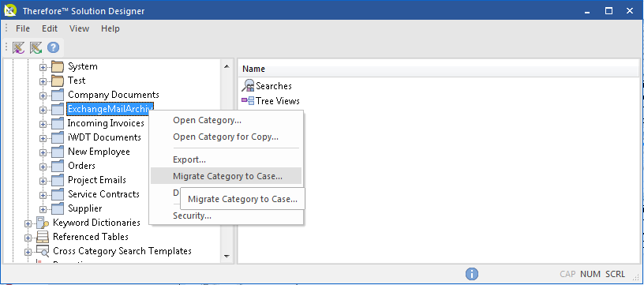
Task: Expand the Keyword Dictionaries node
Action: (x=28, y=223)
